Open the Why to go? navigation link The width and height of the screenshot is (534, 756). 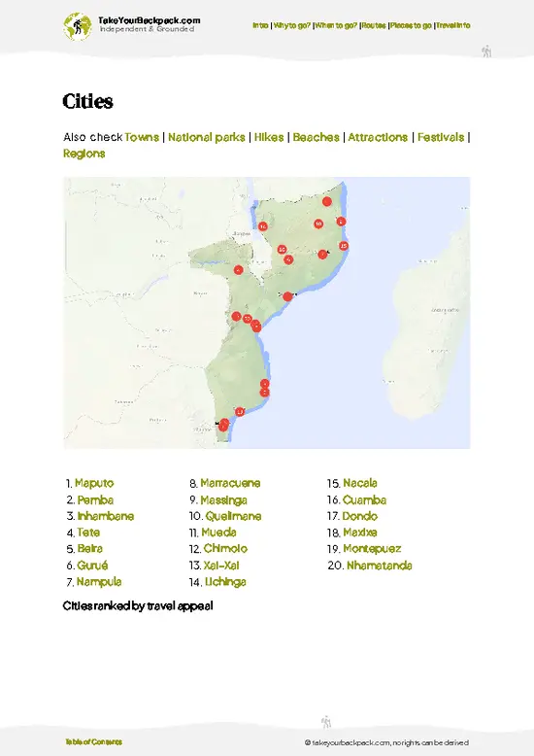291,25
